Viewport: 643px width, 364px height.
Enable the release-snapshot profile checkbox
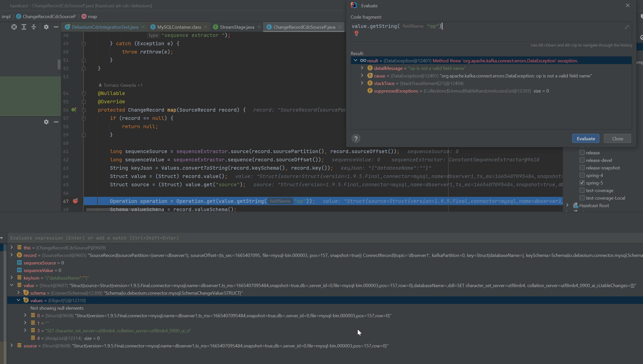pyautogui.click(x=582, y=168)
